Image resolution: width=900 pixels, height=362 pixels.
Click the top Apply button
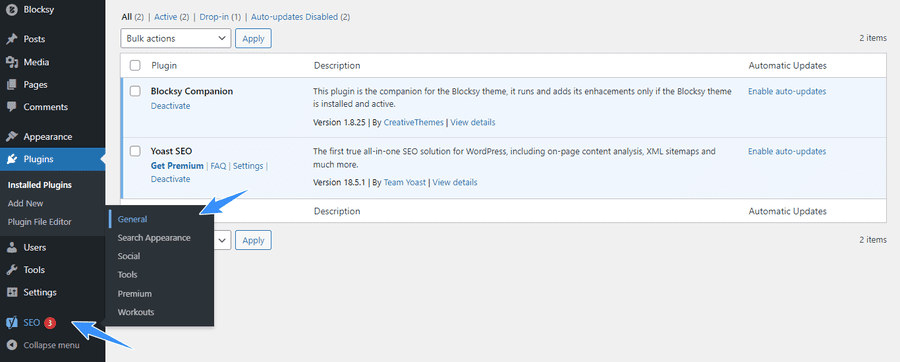point(253,38)
